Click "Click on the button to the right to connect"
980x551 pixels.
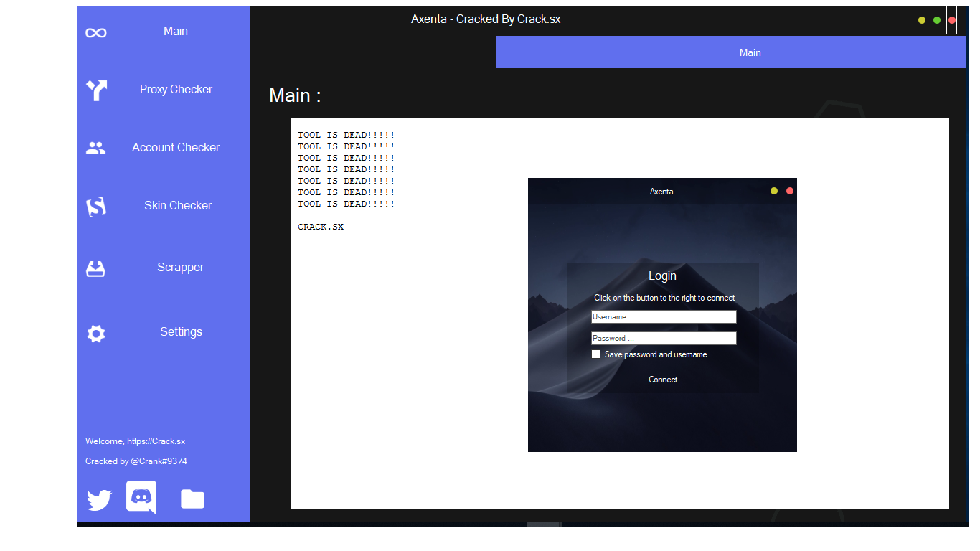664,298
